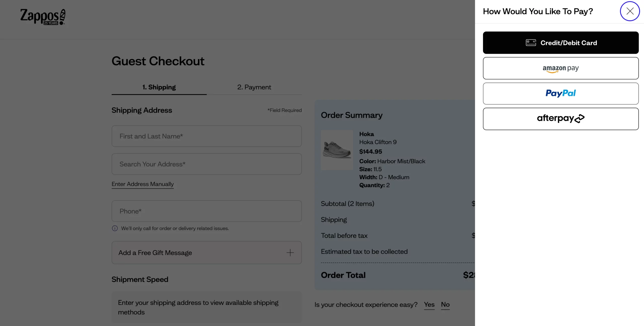Click 'How Would You Like To Pay?' title
This screenshot has width=644, height=326.
click(538, 11)
